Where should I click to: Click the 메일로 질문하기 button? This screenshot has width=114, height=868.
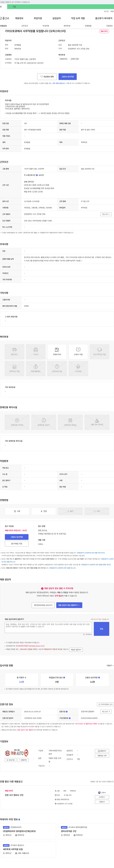point(76,649)
